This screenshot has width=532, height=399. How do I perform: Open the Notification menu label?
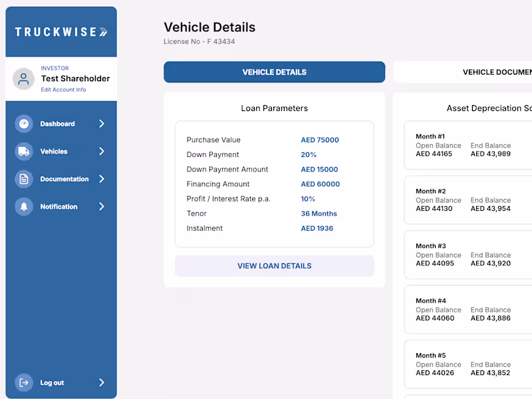(59, 207)
